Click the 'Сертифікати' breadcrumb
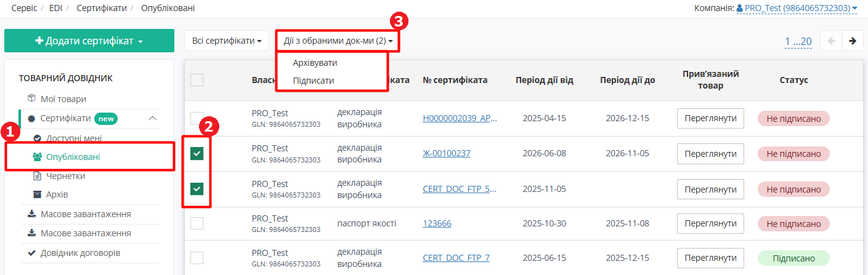868x275 pixels. click(102, 8)
